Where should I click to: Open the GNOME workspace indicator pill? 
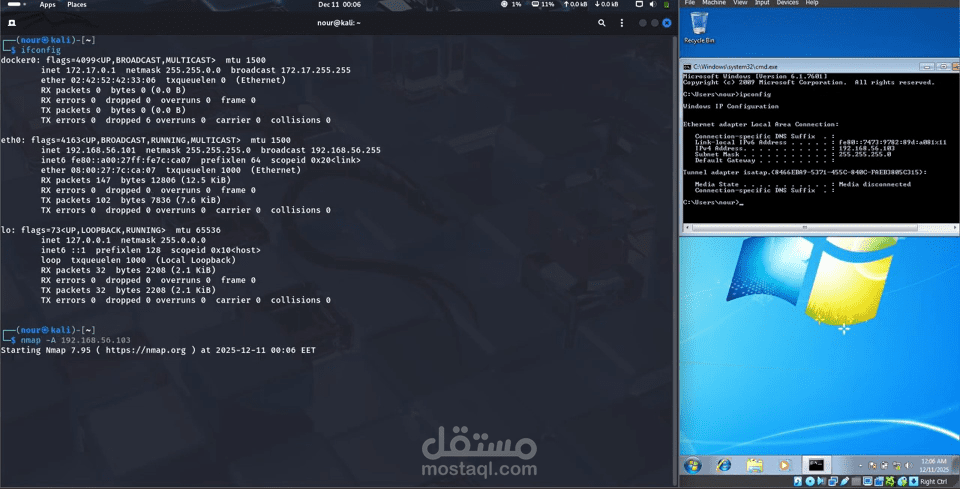click(13, 4)
